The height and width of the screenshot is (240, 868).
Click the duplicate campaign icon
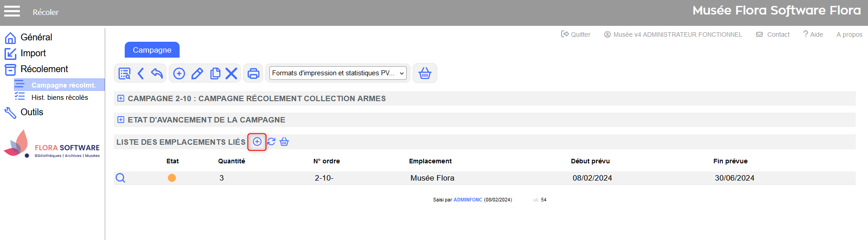point(215,73)
